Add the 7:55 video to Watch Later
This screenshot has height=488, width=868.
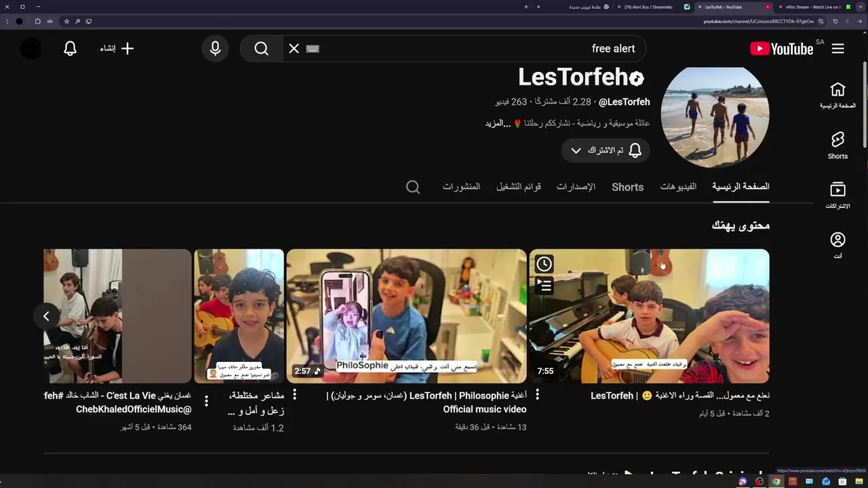tap(544, 264)
